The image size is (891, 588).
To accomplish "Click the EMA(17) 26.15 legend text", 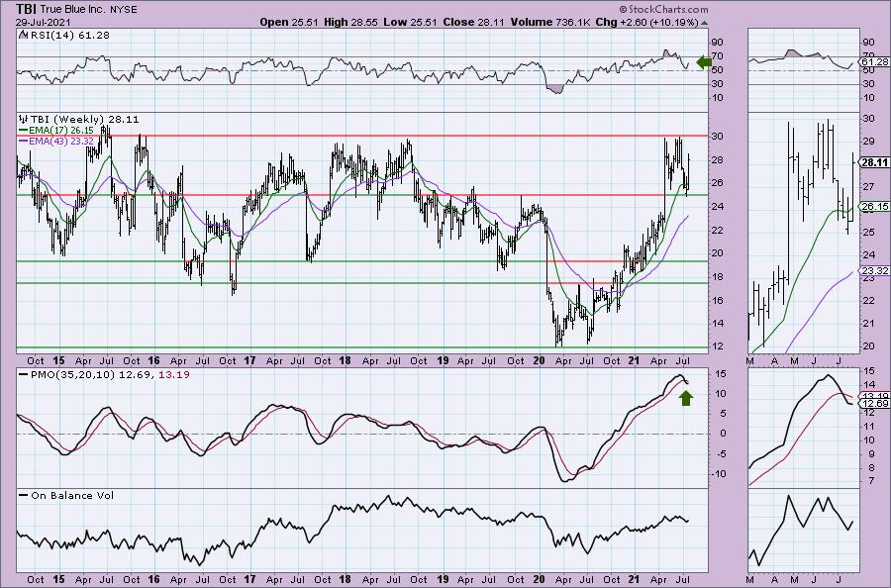I will tap(61, 130).
